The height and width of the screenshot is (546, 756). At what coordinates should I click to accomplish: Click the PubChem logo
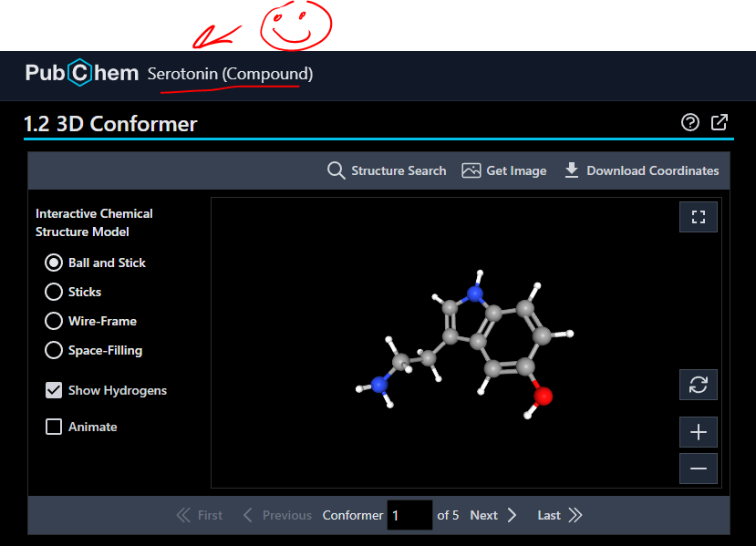pyautogui.click(x=81, y=73)
